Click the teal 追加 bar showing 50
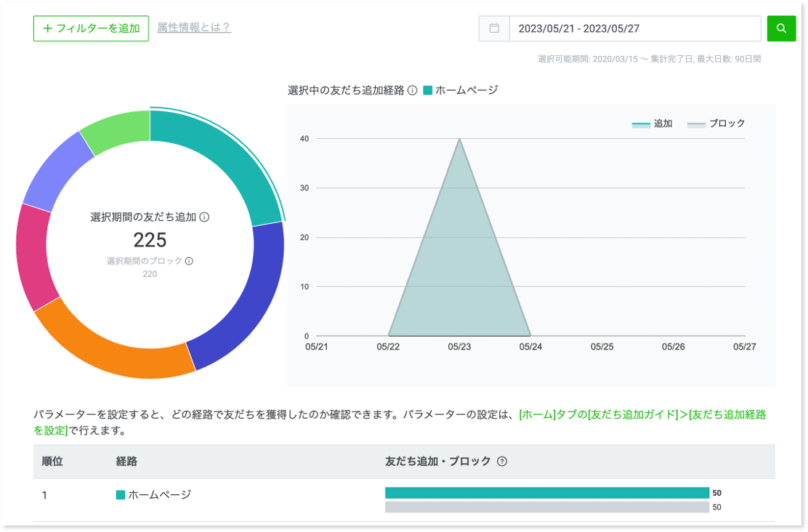 click(546, 493)
